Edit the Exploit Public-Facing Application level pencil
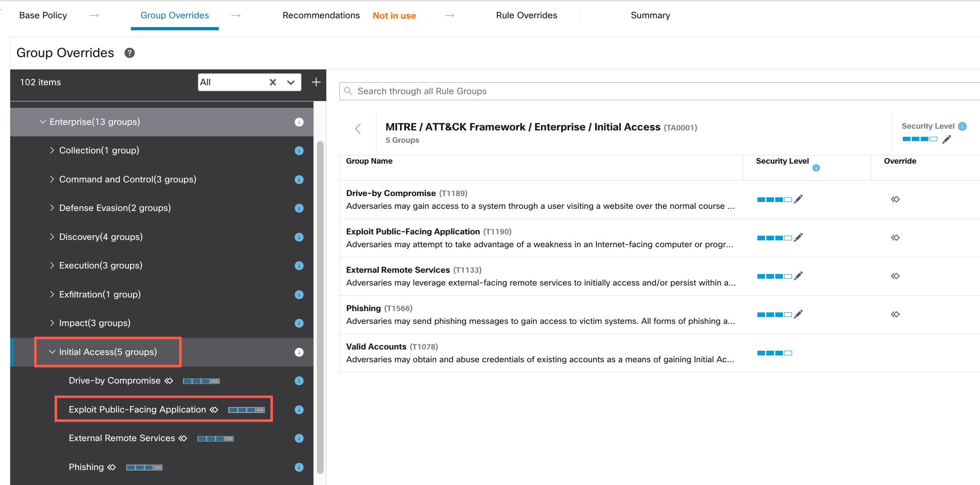980x485 pixels. 798,237
